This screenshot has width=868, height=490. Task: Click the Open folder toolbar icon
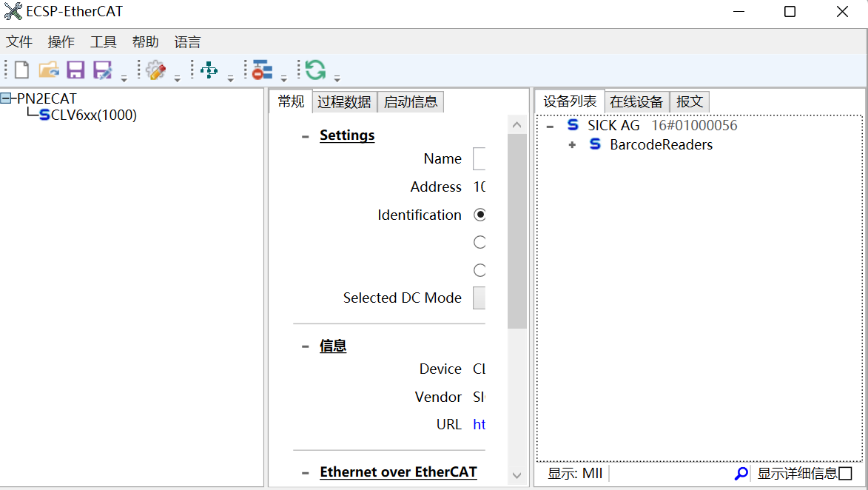49,70
